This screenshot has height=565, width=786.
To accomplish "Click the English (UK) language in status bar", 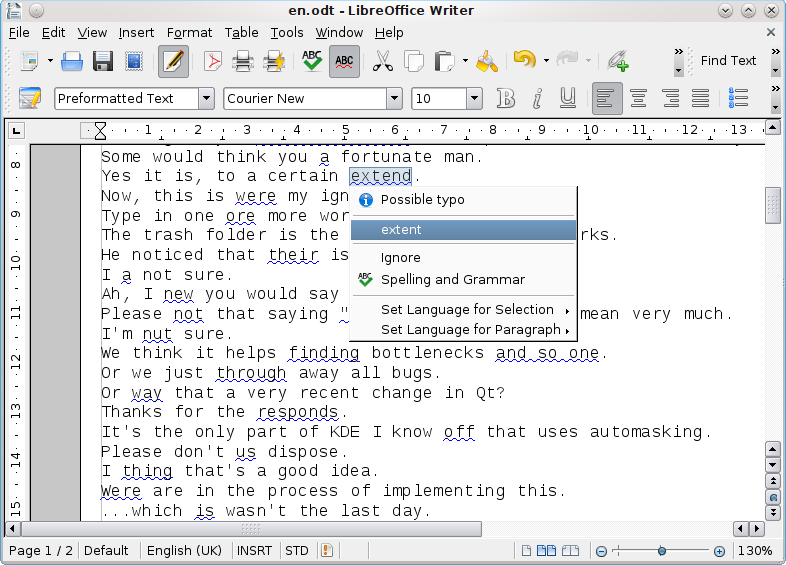I will pyautogui.click(x=184, y=550).
